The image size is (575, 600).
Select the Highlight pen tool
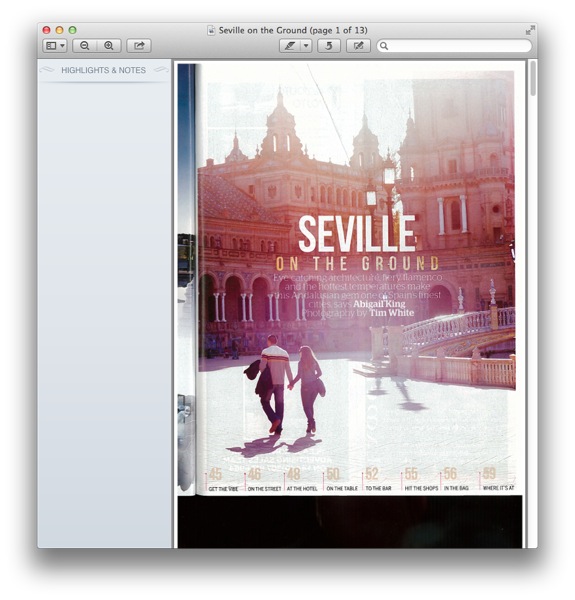pos(290,46)
